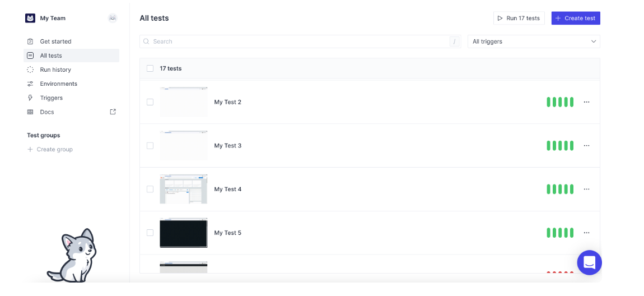The image size is (644, 296).
Task: Click the Get started clipboard icon
Action: coord(30,41)
